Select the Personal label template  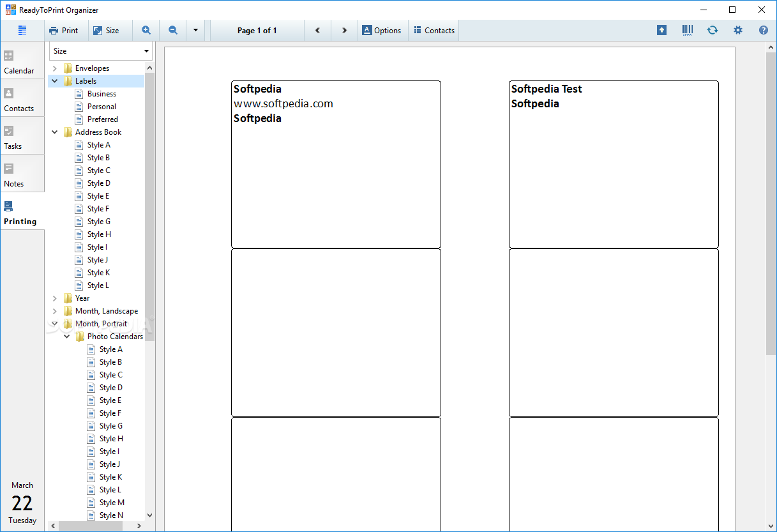click(102, 107)
